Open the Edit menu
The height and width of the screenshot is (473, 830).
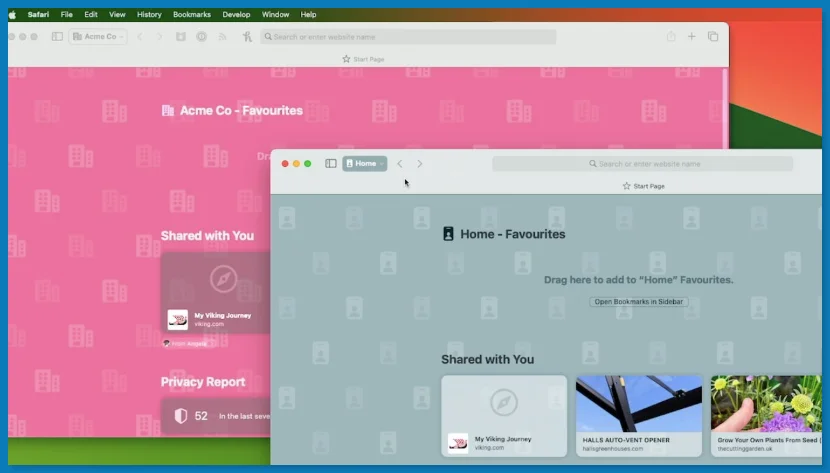tap(91, 14)
